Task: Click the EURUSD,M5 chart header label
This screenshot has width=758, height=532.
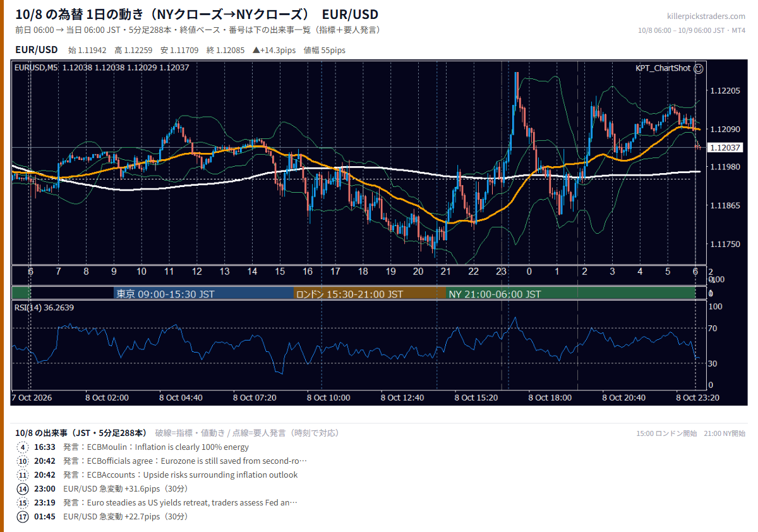Action: point(36,68)
